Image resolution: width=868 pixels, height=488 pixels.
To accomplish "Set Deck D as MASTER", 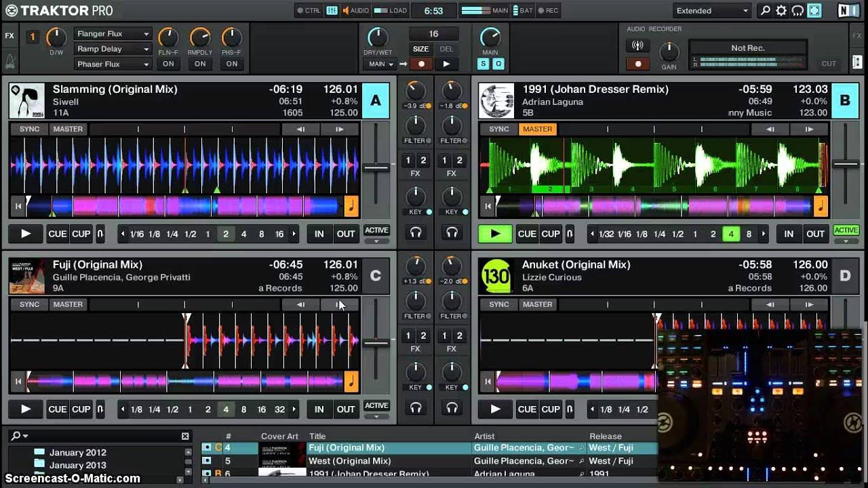I will [537, 304].
